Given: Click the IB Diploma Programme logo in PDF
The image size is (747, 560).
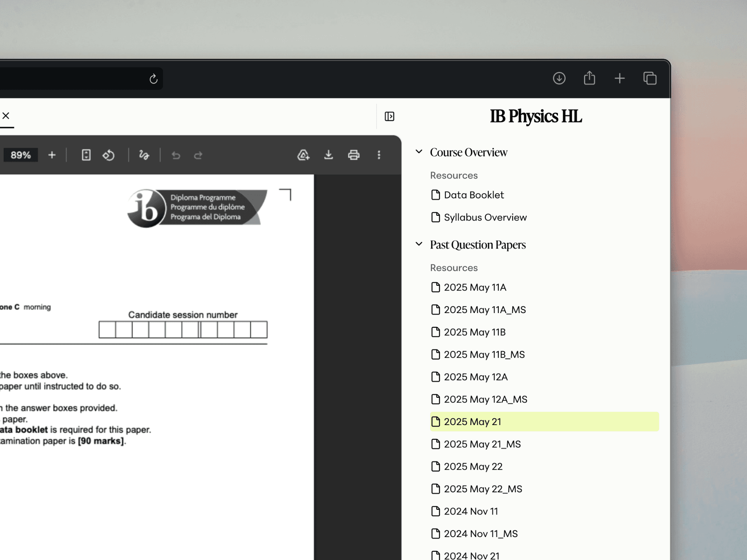Looking at the screenshot, I should tap(197, 208).
